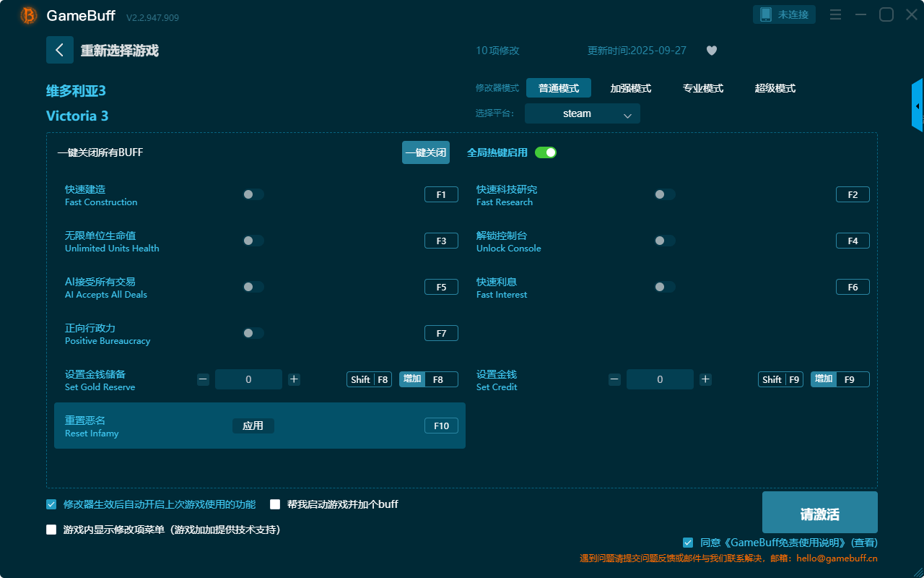This screenshot has height=578, width=924.
Task: Switch to 加强模式 tab
Action: coord(630,88)
